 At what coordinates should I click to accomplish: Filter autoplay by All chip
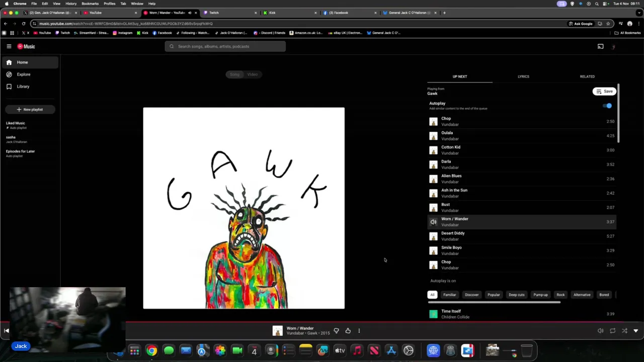[432, 295]
